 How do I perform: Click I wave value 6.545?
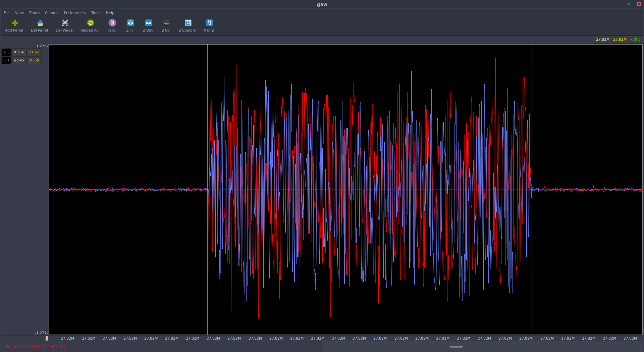(x=19, y=60)
